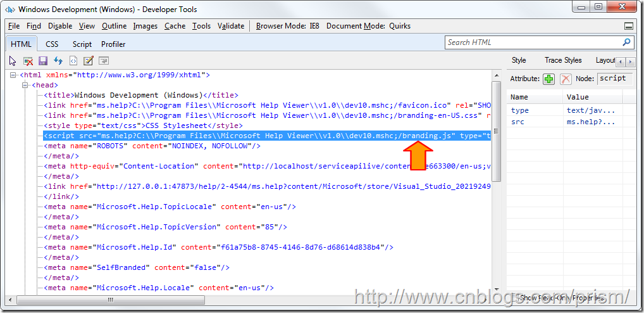
Task: Select the Layout properties tab
Action: pos(605,60)
